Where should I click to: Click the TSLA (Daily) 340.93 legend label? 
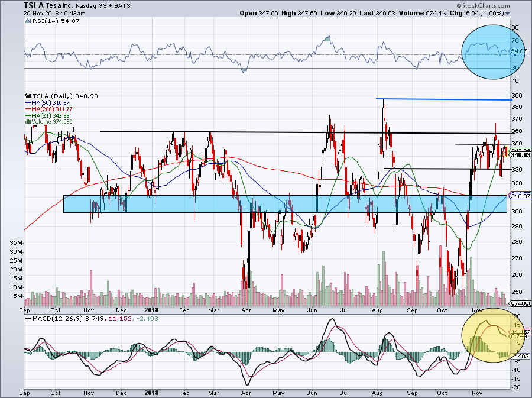pyautogui.click(x=65, y=96)
